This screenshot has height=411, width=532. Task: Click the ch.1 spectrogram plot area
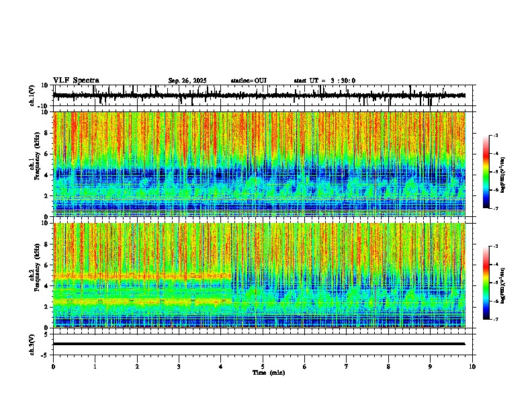click(x=259, y=164)
